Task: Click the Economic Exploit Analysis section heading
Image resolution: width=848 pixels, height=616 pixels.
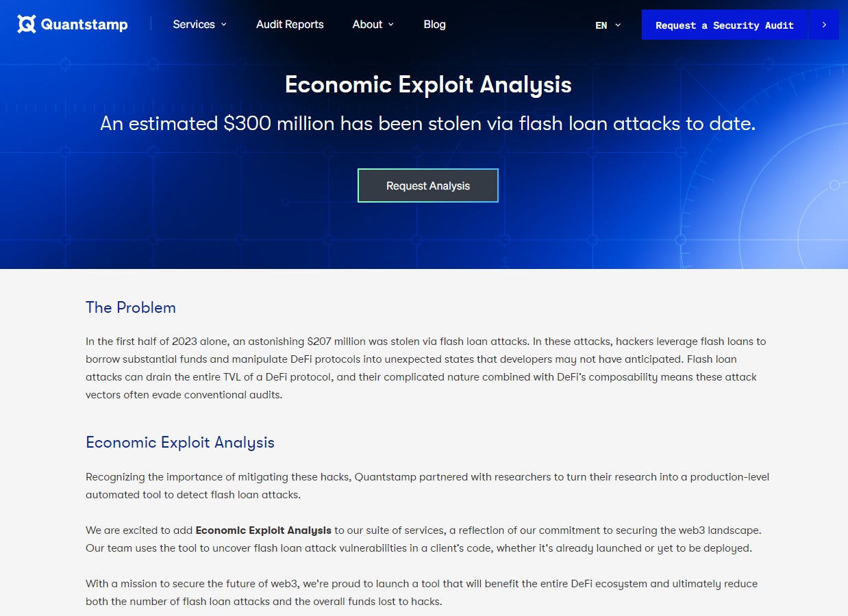Action: click(180, 442)
